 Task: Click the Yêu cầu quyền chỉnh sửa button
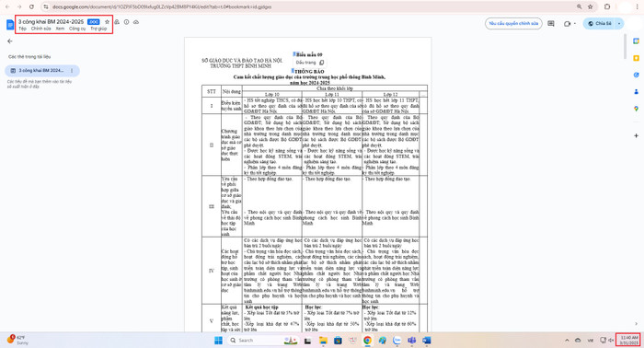[513, 23]
